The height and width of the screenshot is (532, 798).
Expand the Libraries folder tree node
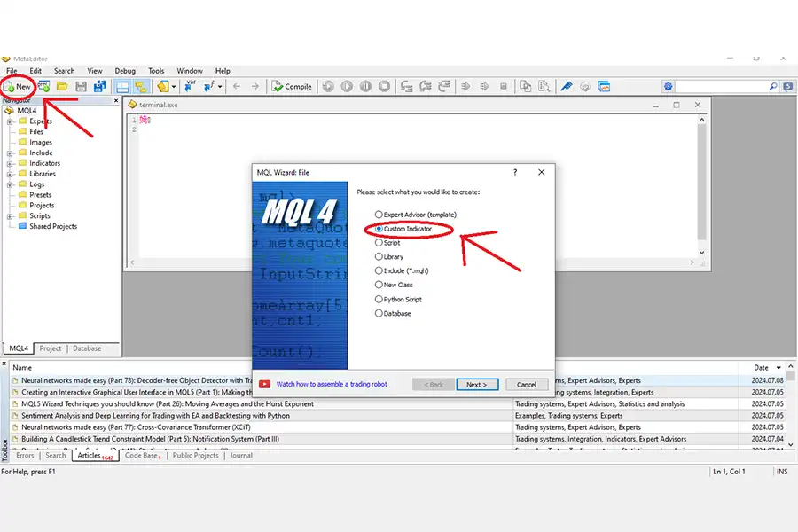pyautogui.click(x=10, y=174)
